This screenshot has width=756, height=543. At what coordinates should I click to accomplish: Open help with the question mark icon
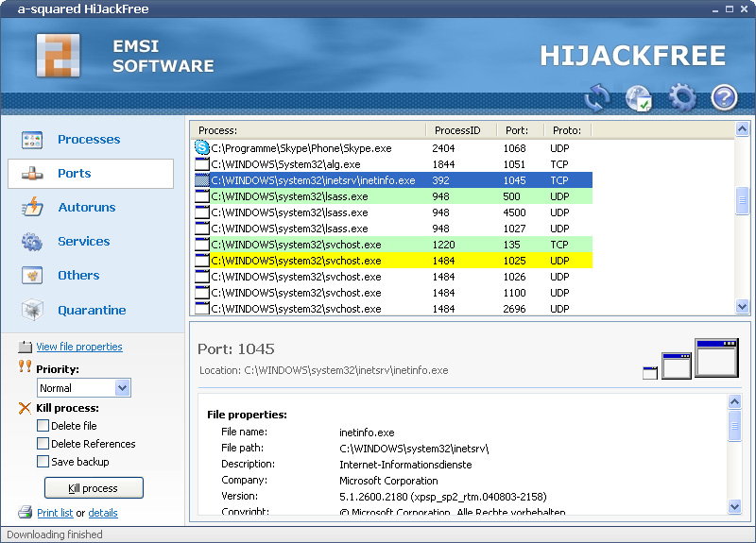coord(724,97)
